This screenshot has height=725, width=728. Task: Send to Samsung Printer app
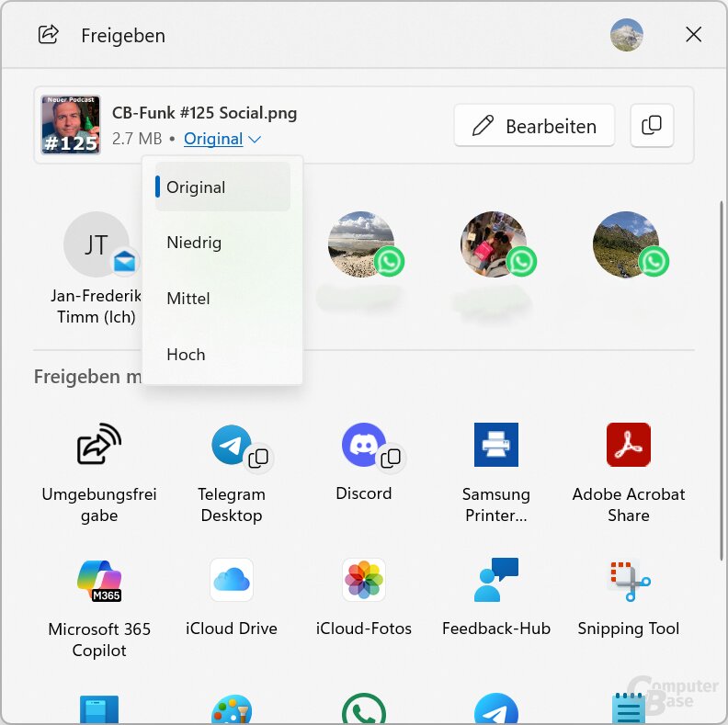coord(495,473)
